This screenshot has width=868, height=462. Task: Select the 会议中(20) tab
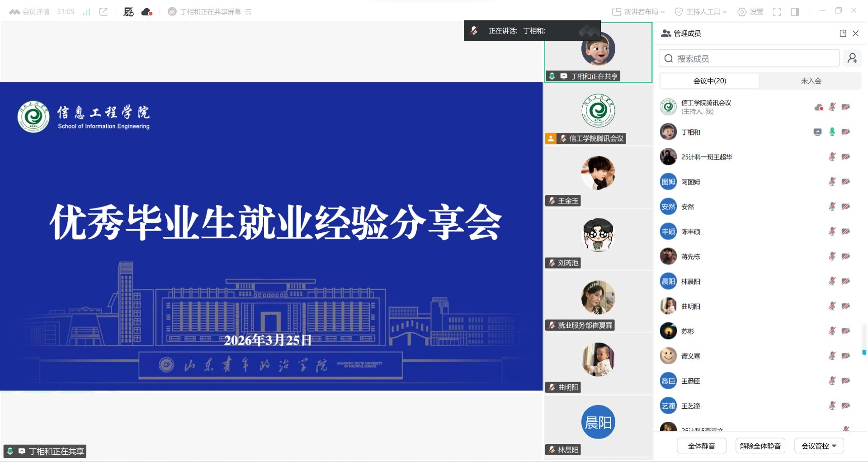(x=709, y=81)
